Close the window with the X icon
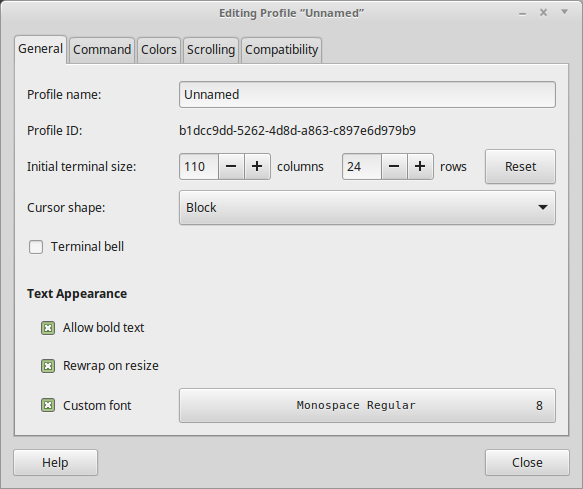 click(x=544, y=13)
